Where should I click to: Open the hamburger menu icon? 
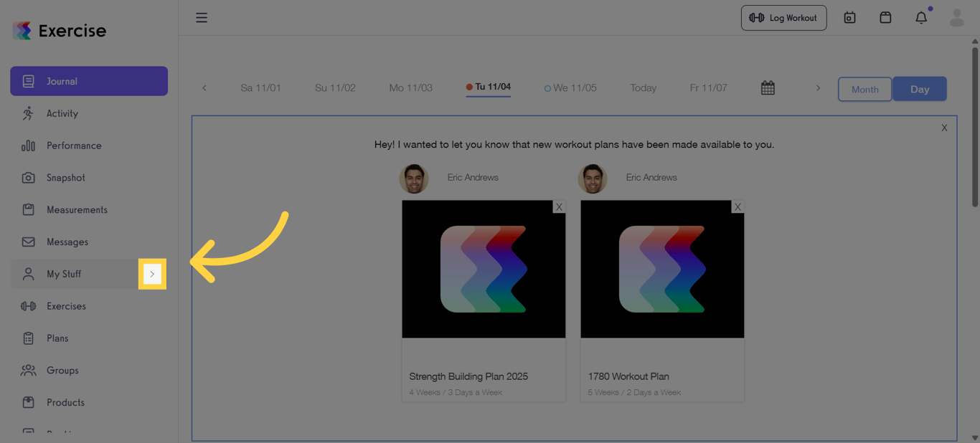(x=202, y=18)
